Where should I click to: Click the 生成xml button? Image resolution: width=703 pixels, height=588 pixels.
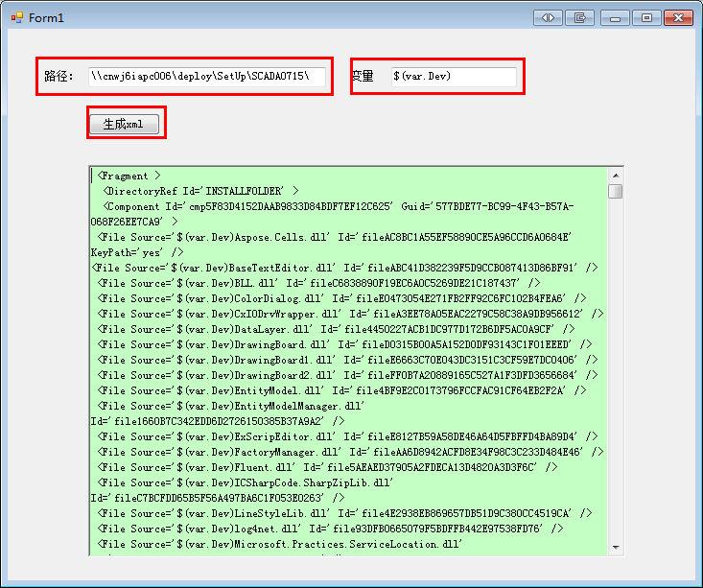(124, 125)
